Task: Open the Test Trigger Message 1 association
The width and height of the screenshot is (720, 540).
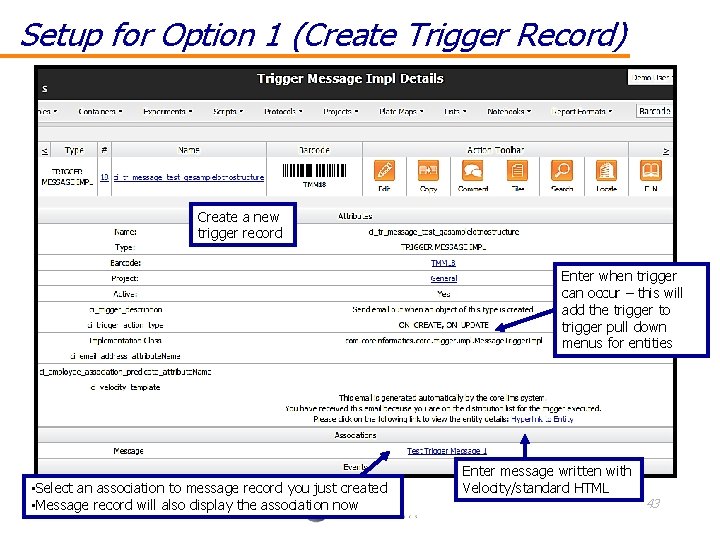Action: [447, 451]
